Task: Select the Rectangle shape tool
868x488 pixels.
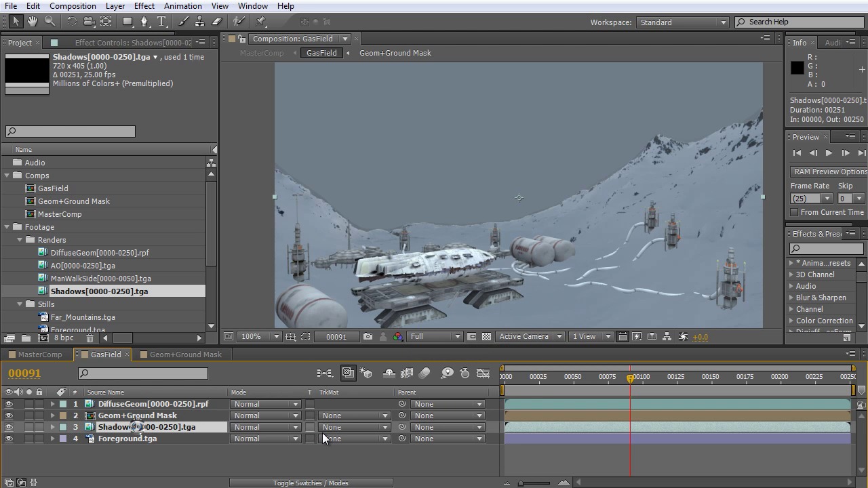Action: pyautogui.click(x=127, y=22)
